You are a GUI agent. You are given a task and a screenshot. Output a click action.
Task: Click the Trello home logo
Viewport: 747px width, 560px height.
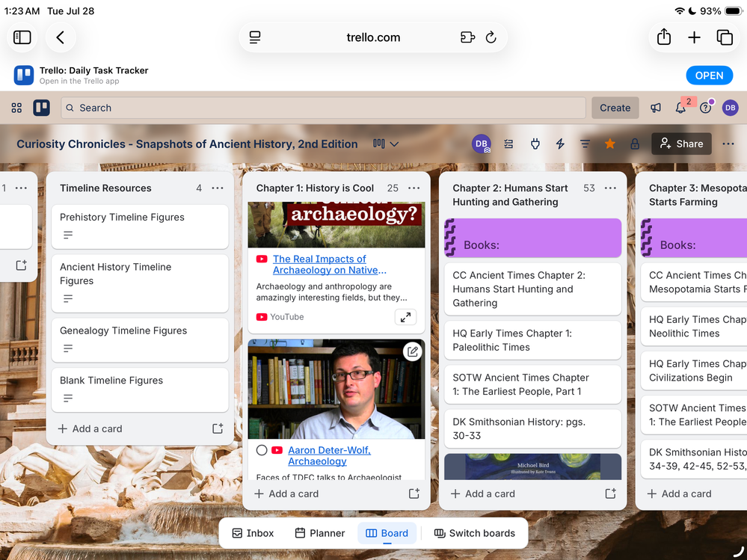[x=41, y=108]
